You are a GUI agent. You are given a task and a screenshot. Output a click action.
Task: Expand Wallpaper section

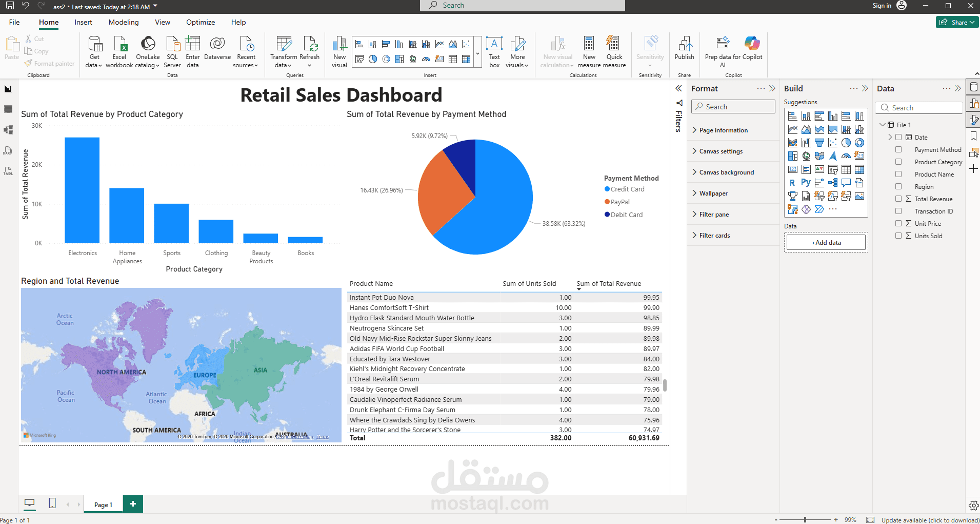coord(733,193)
